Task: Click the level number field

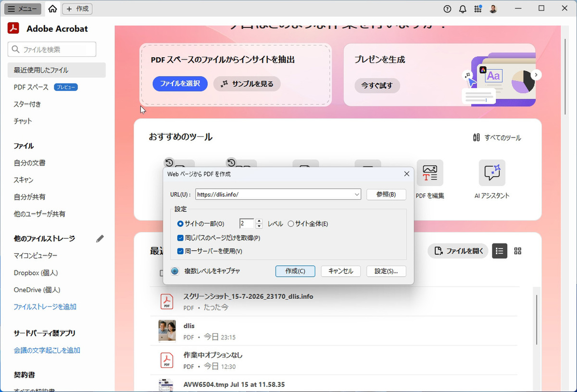Action: tap(247, 223)
